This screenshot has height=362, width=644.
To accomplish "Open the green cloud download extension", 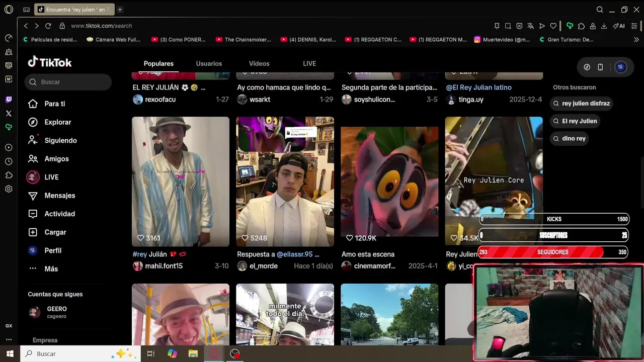I will tap(570, 26).
